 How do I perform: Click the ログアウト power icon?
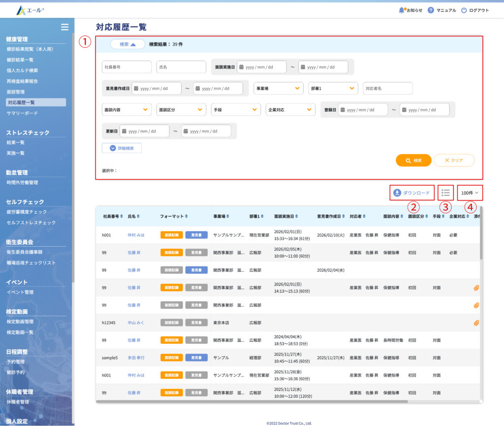(464, 10)
